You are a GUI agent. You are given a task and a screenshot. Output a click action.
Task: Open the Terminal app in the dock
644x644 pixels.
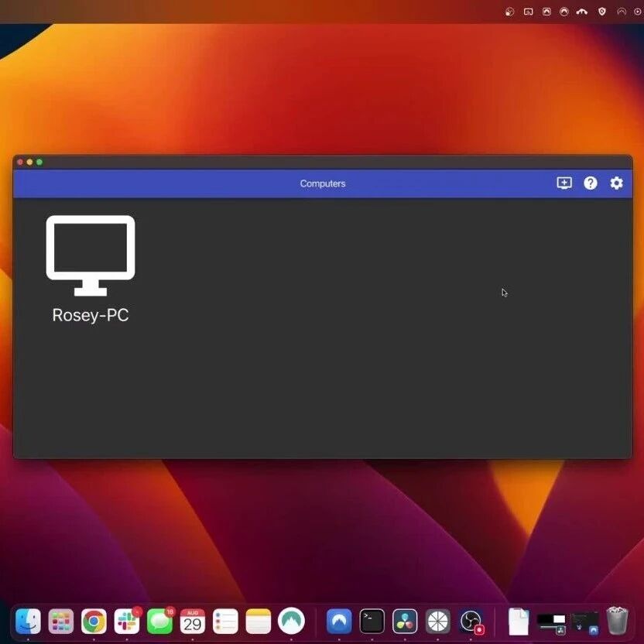[372, 621]
